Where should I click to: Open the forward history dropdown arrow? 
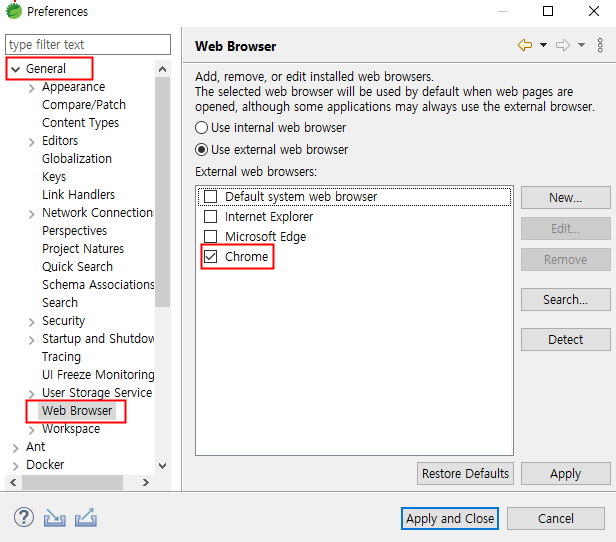point(581,45)
